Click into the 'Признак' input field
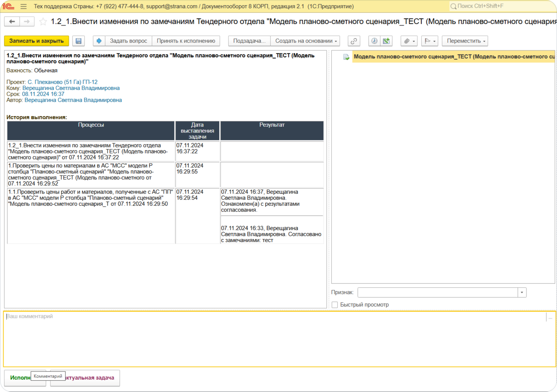557x392 pixels. coord(438,292)
